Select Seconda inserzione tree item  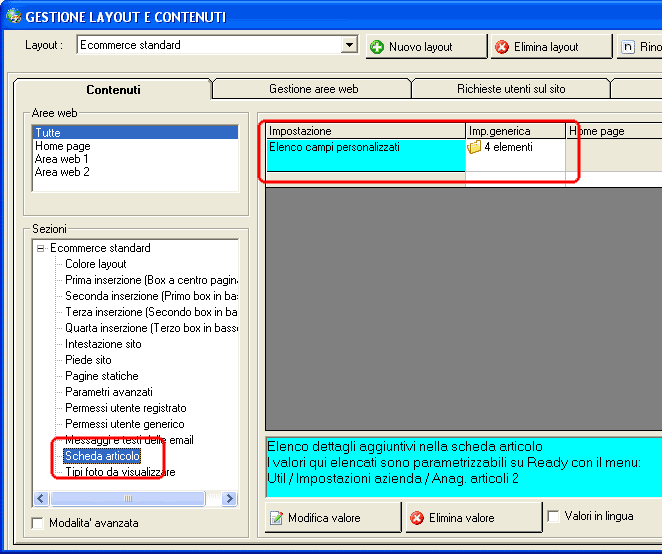click(x=151, y=296)
